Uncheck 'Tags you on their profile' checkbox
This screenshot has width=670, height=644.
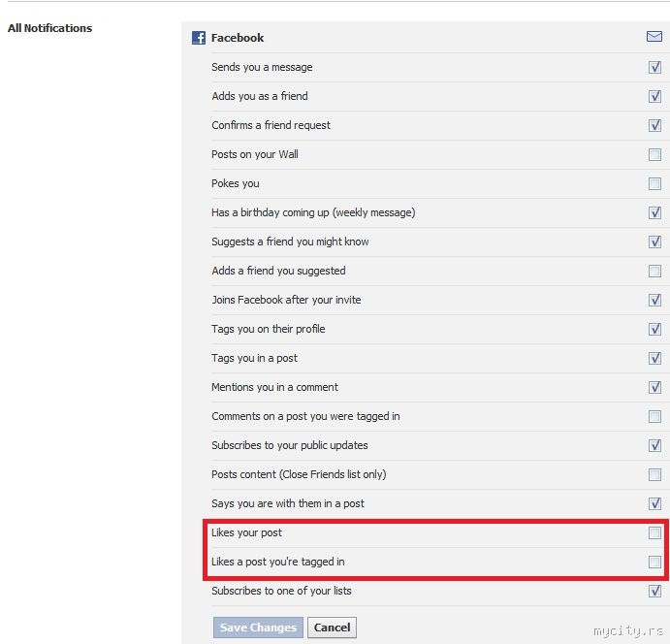[654, 329]
